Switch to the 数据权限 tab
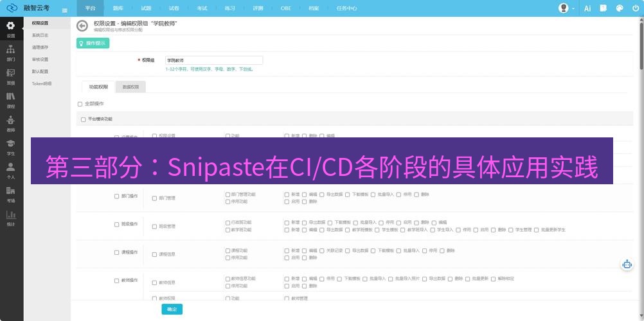Viewport: 644px width, 321px height. [130, 87]
